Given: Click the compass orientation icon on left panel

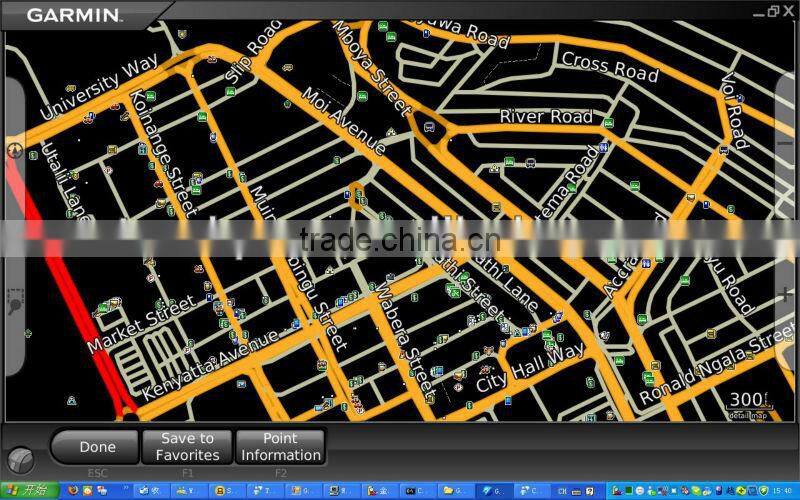Looking at the screenshot, I should coord(15,151).
